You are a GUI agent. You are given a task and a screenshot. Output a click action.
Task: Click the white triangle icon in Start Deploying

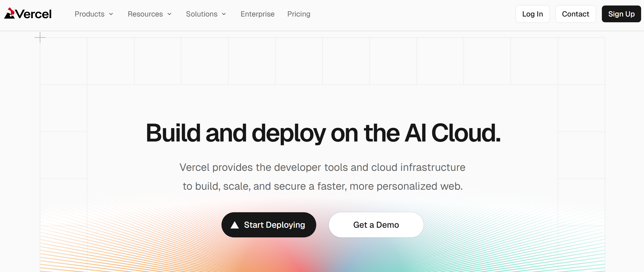[x=235, y=225]
